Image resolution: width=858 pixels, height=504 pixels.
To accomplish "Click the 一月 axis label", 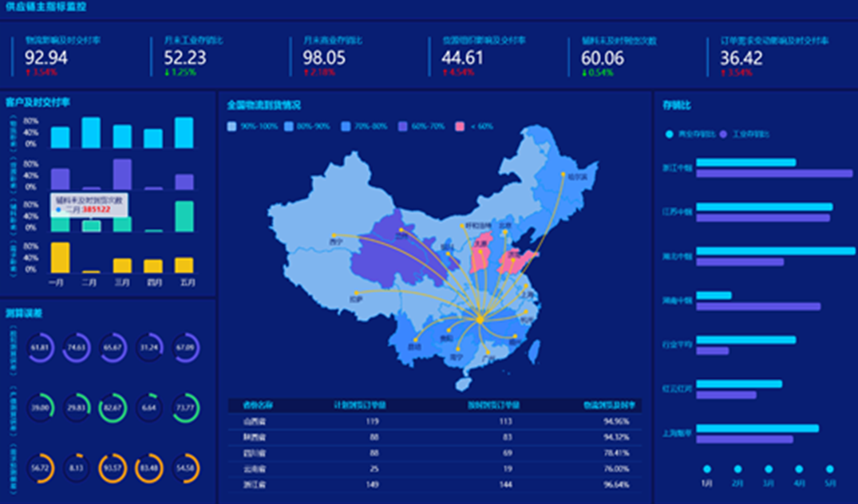I will pyautogui.click(x=57, y=282).
